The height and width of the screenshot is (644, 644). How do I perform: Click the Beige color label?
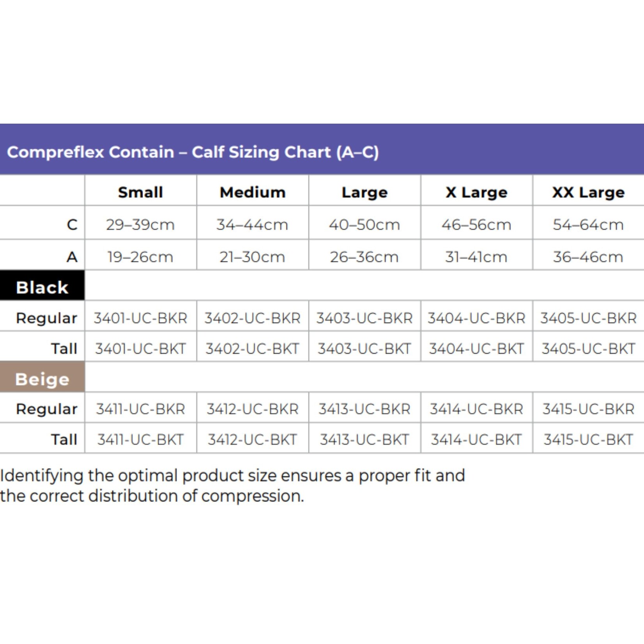point(42,379)
